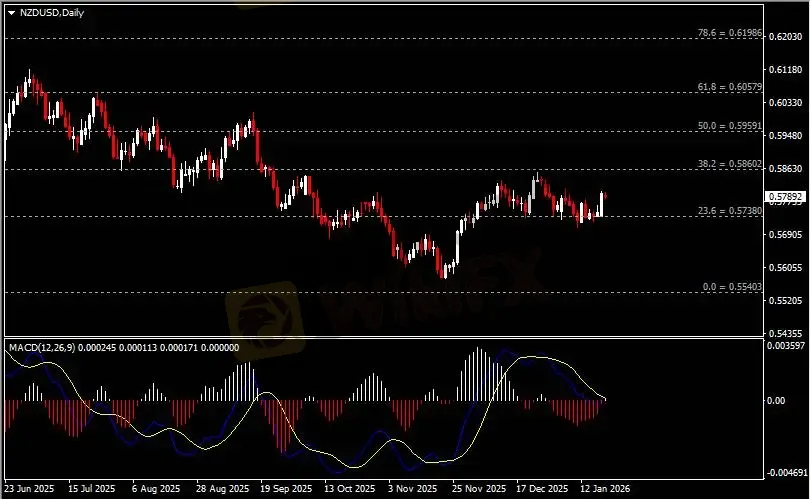The width and height of the screenshot is (811, 499).
Task: Click the NZDUSD,Daily chart title
Action: [x=52, y=13]
